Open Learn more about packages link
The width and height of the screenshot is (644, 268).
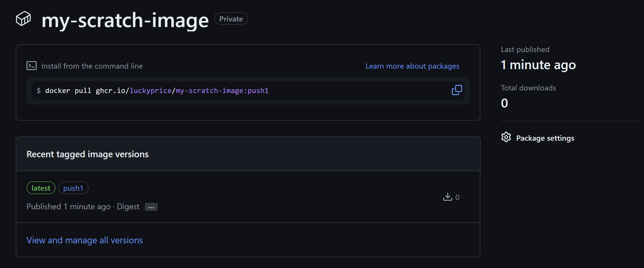click(x=412, y=66)
